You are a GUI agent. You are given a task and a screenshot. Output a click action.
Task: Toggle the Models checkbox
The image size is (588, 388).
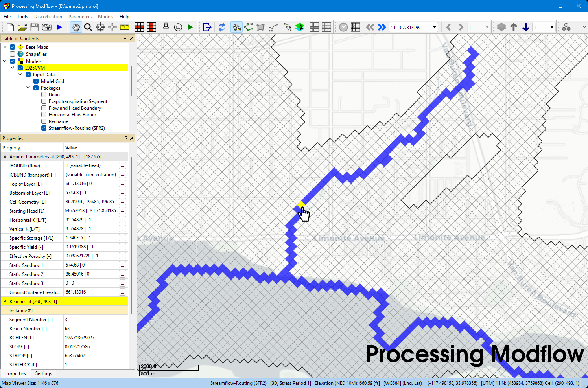pos(13,61)
